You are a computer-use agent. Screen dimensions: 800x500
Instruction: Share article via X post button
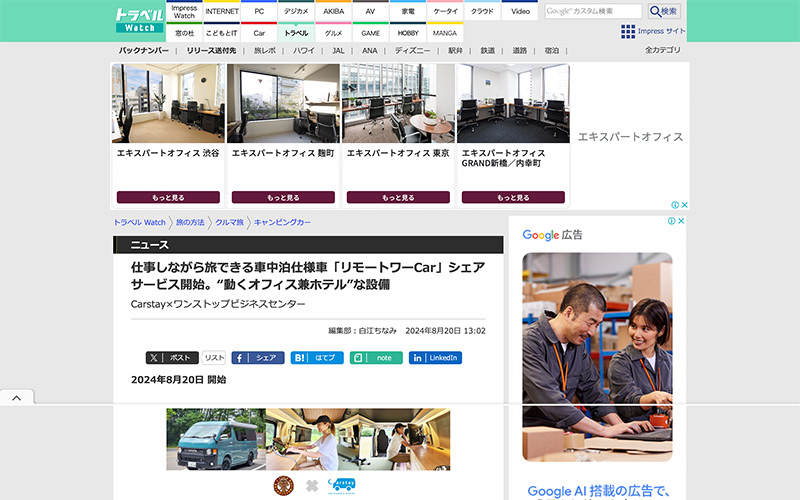(x=172, y=358)
